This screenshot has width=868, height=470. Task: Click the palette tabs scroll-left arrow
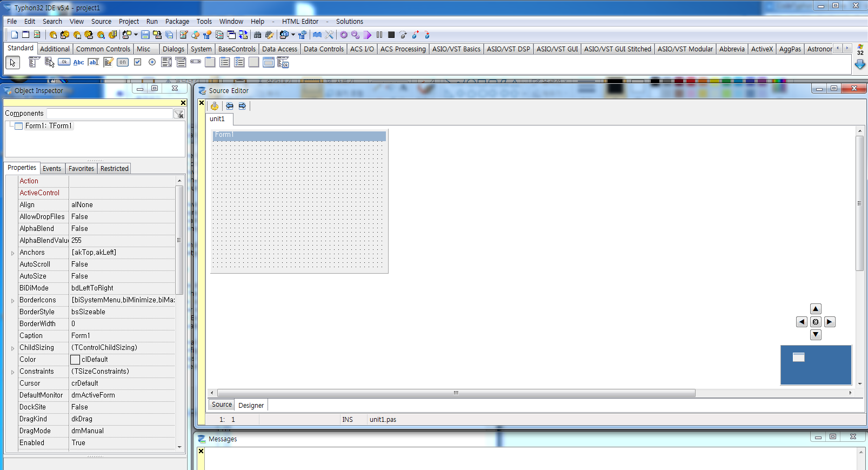click(838, 48)
